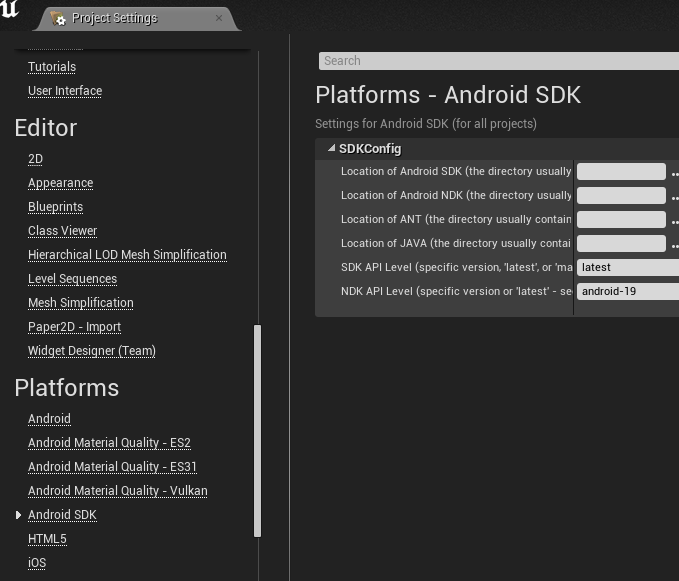Click the NDK API Level label
Viewport: 679px width, 581px height.
click(456, 291)
